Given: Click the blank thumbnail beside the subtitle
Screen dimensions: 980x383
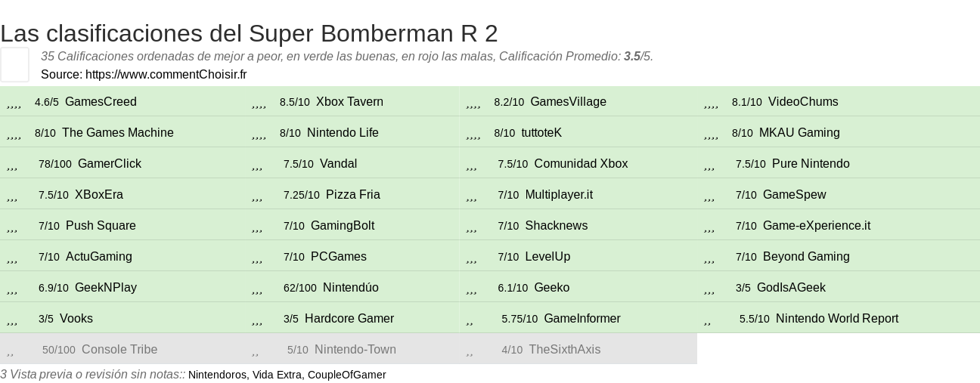Looking at the screenshot, I should pos(15,64).
